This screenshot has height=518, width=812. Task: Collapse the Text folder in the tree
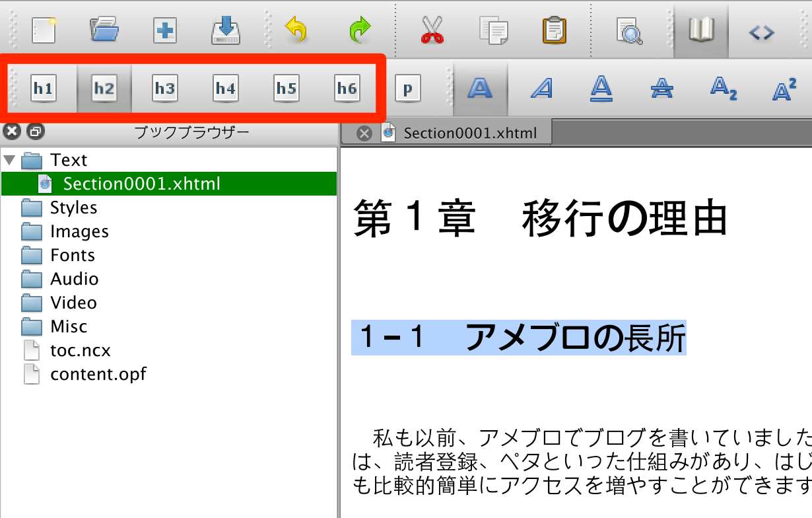tap(9, 160)
